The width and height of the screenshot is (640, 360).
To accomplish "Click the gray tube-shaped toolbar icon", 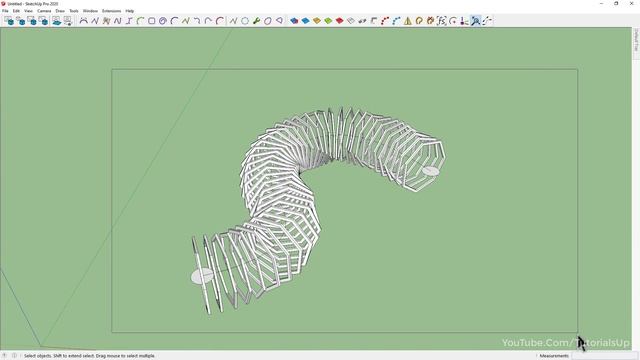I will pos(362,21).
